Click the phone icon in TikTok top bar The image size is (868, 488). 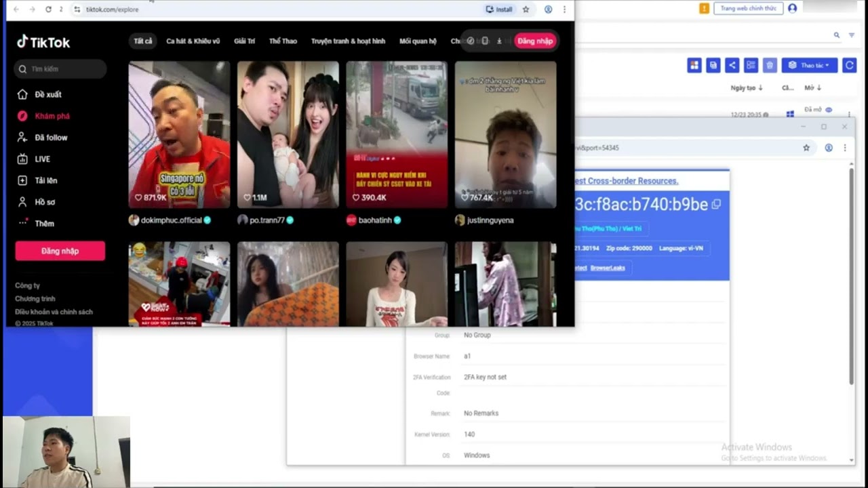point(485,41)
